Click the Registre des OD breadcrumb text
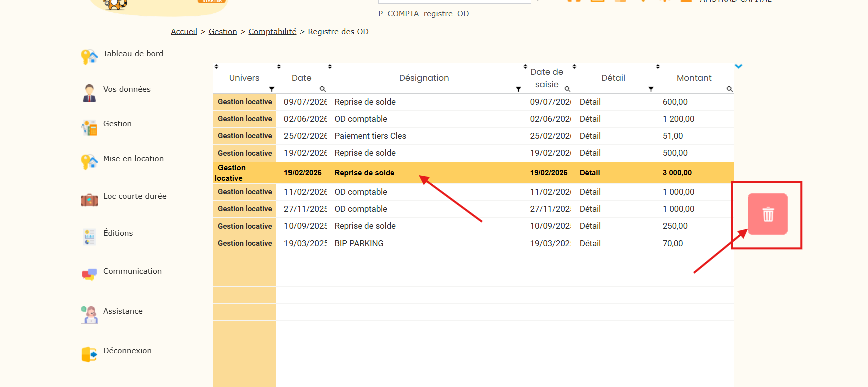Viewport: 868px width, 387px height. point(338,32)
